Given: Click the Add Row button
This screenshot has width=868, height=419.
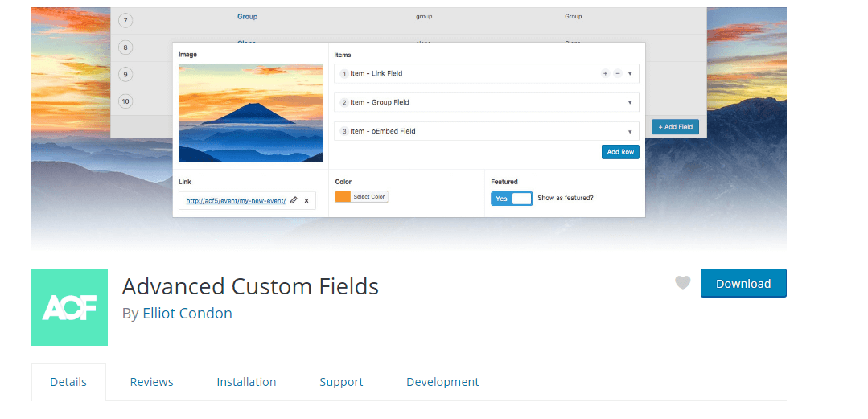Looking at the screenshot, I should [620, 152].
